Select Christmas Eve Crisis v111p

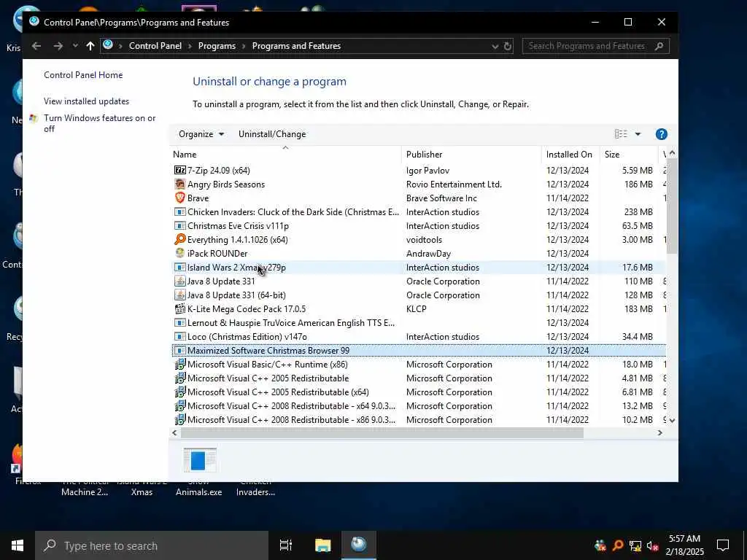tap(418, 226)
